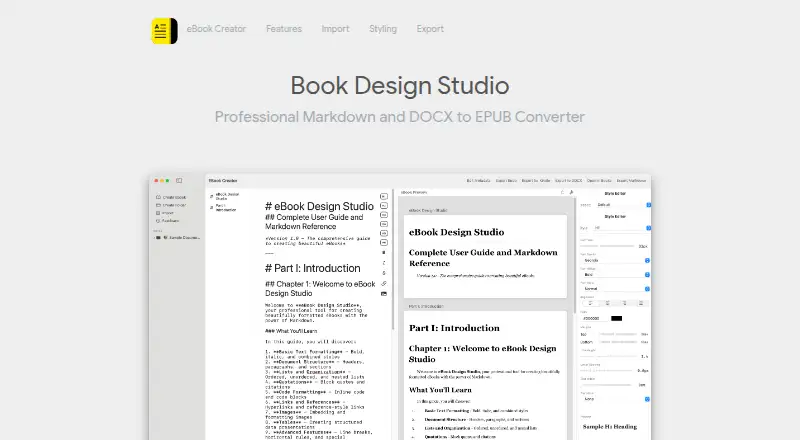Select justify alignment in Style Editor
Viewport: 800px width, 440px height.
pos(641,303)
